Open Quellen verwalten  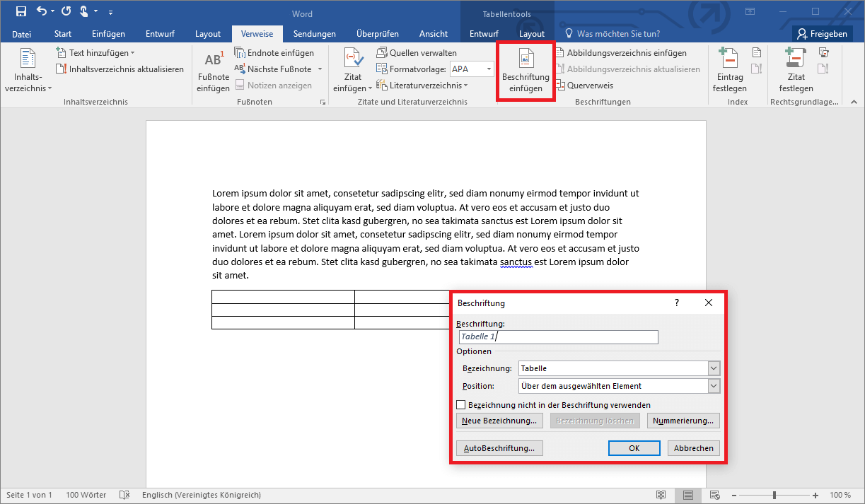(x=417, y=53)
